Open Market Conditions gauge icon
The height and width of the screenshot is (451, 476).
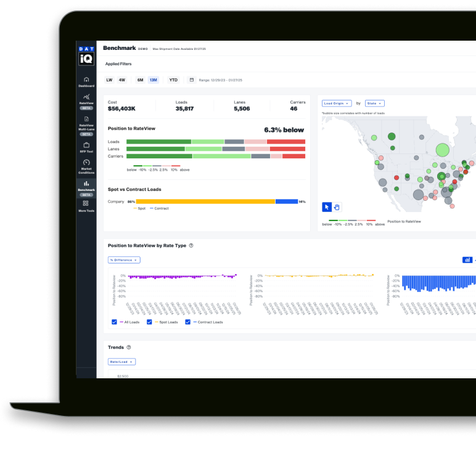(86, 163)
